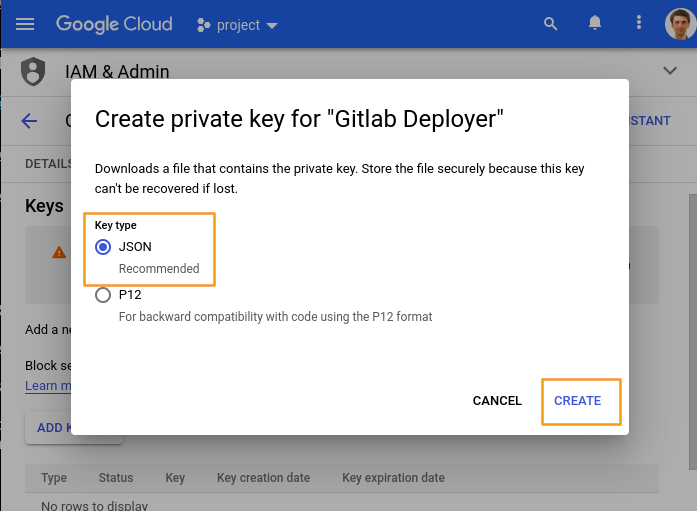Open the notifications bell
The height and width of the screenshot is (511, 697).
point(595,24)
